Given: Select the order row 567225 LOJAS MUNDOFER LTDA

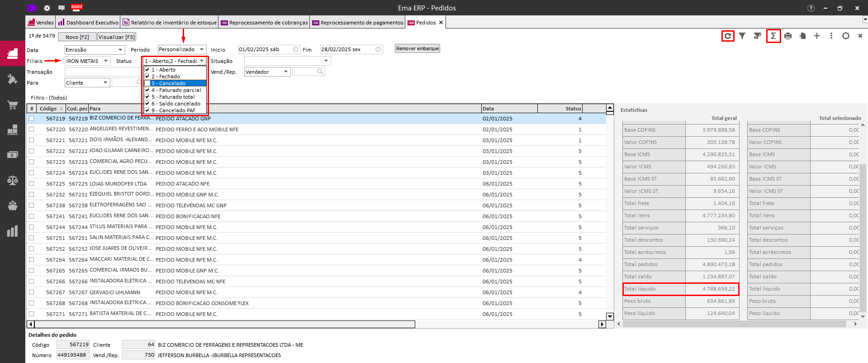Looking at the screenshot, I should (317, 184).
